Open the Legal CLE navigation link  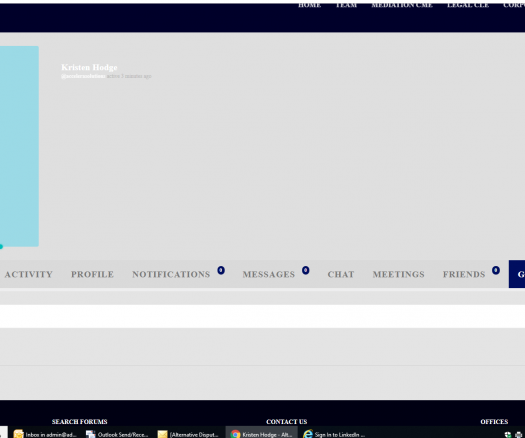point(468,5)
